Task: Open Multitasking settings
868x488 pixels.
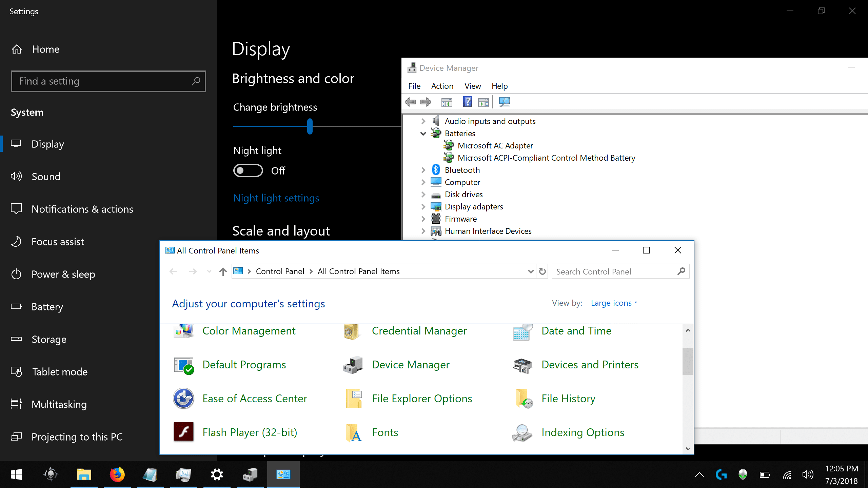Action: (x=59, y=404)
